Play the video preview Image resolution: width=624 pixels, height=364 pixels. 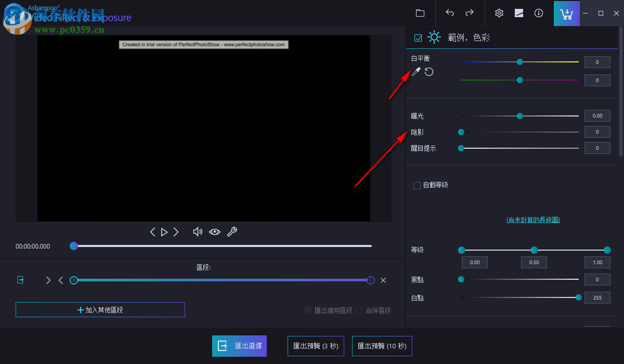[164, 232]
